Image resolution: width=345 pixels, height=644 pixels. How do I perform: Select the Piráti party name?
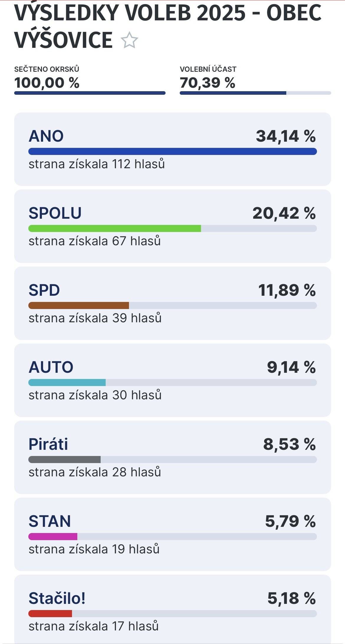coord(48,444)
